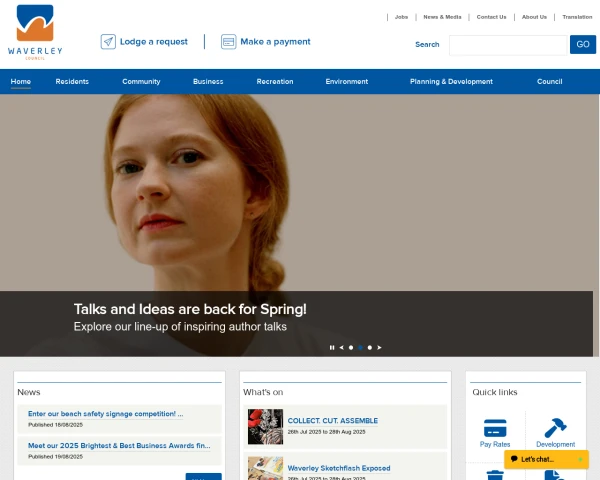Click Talks and Ideas banner headline

[x=190, y=309]
